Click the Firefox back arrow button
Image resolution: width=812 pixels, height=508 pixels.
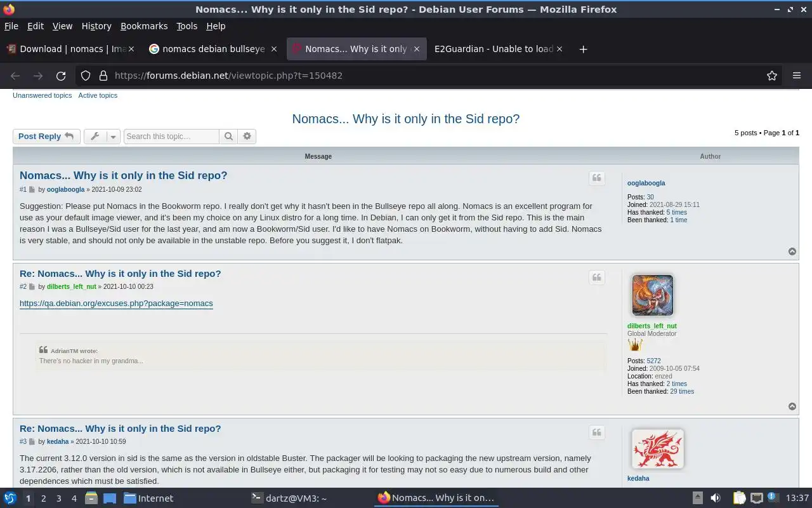[15, 76]
